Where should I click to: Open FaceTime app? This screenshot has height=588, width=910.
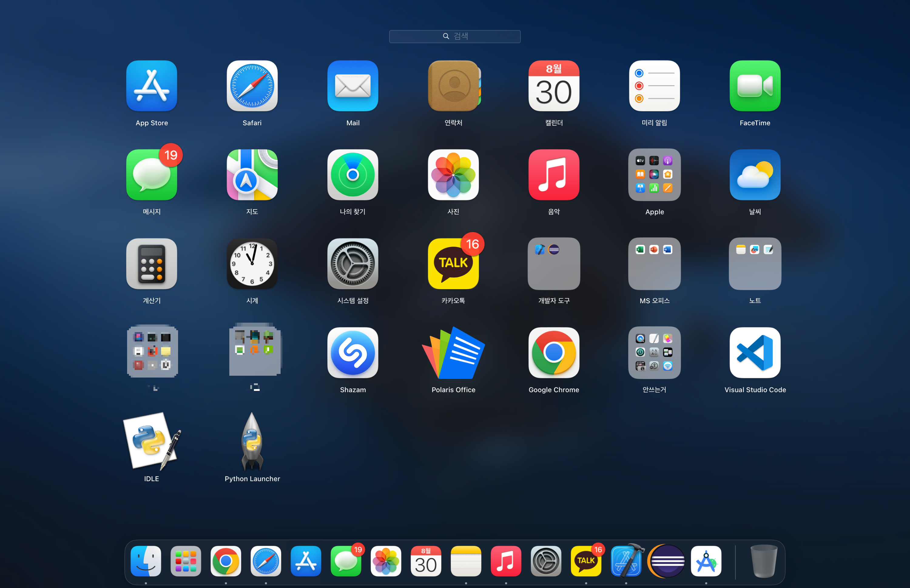(x=755, y=86)
